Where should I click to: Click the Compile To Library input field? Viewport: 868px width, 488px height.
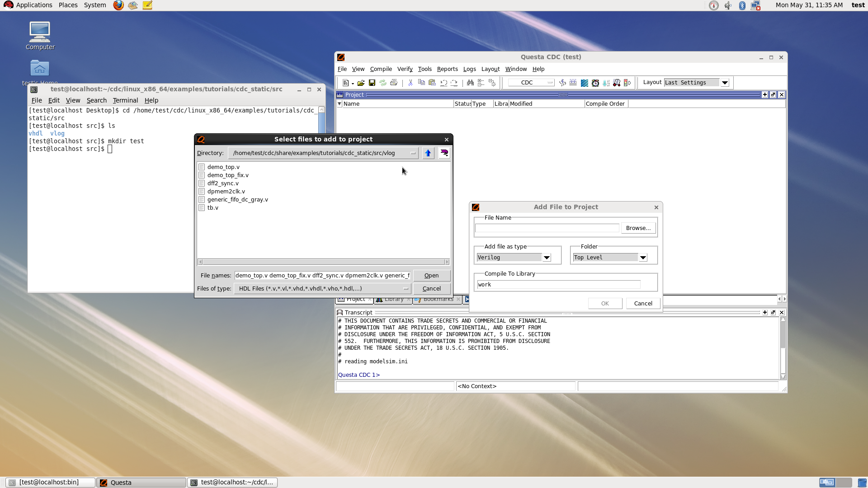click(x=558, y=285)
